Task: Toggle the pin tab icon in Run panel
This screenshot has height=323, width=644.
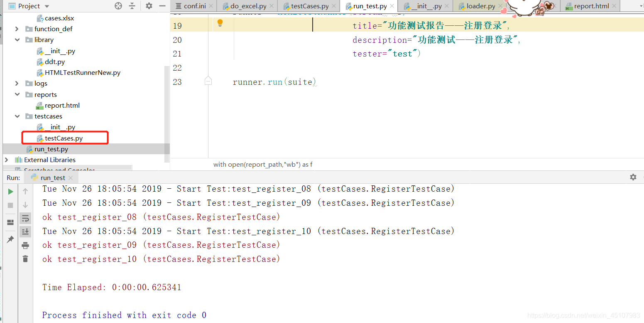Action: click(11, 239)
